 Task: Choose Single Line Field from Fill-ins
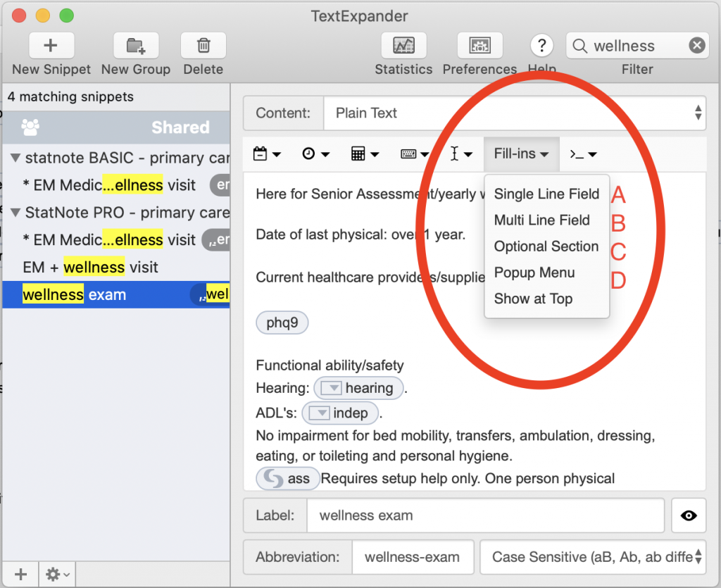(546, 194)
